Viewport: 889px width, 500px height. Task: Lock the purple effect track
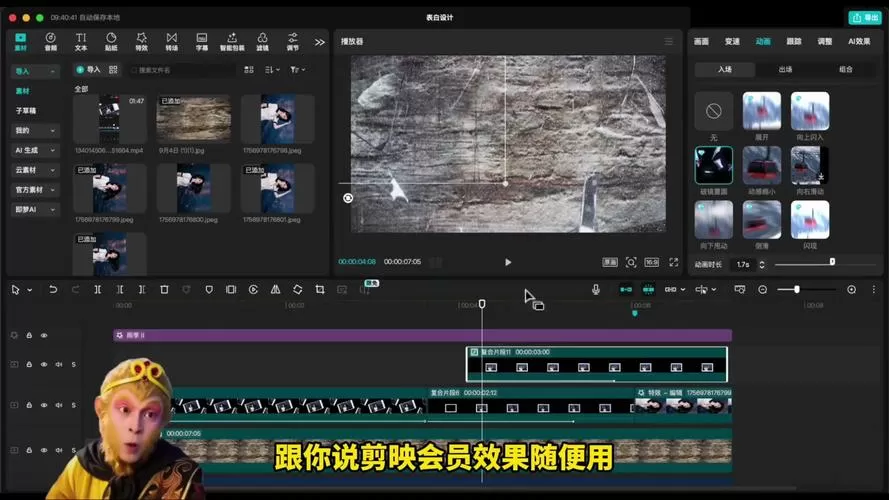click(29, 336)
